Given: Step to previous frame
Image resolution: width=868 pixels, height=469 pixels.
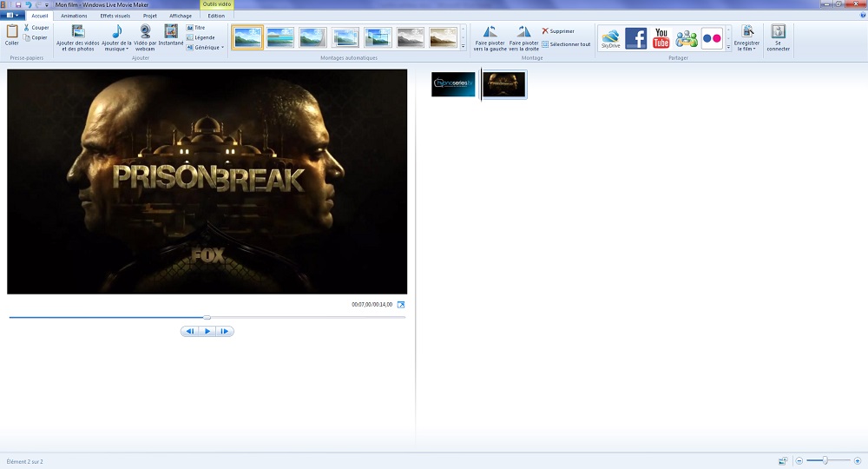Looking at the screenshot, I should (190, 331).
